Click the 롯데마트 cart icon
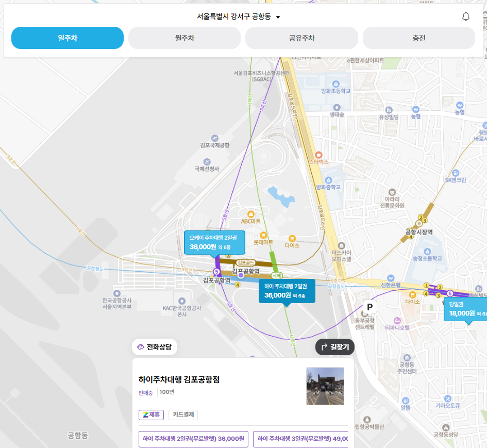Screen dimensions: 487x448 [x=263, y=235]
